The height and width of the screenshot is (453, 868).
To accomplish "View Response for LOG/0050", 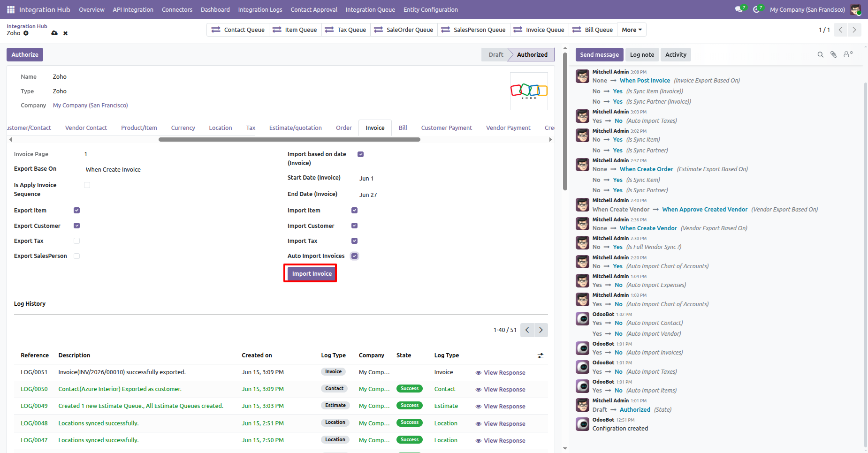I will coord(500,390).
